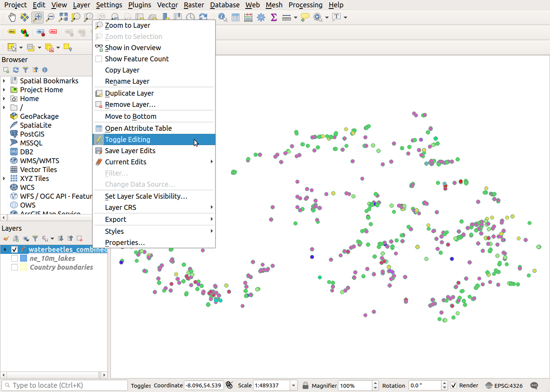Image resolution: width=550 pixels, height=392 pixels.
Task: Click Save Layer Edits entry
Action: (154, 150)
